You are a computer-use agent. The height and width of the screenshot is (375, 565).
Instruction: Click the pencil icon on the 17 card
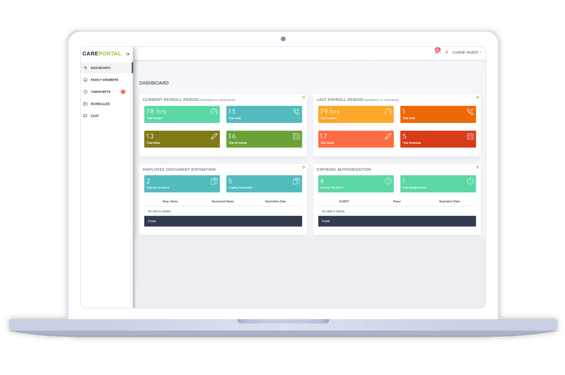[x=388, y=136]
